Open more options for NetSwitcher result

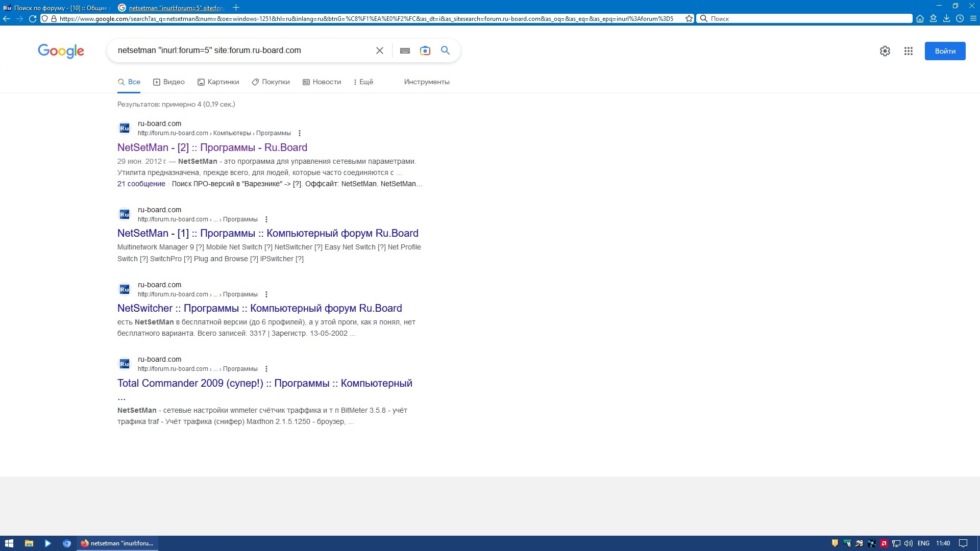(x=266, y=294)
